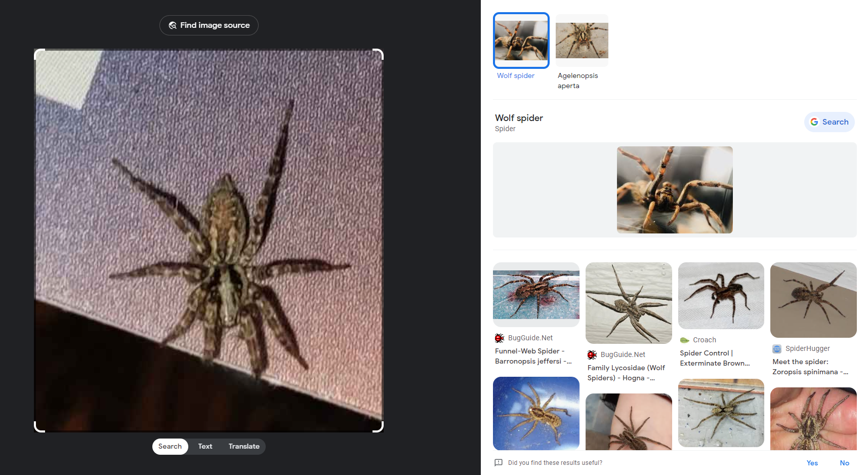868x475 pixels.
Task: Click the Wolf spider heading text
Action: (519, 118)
